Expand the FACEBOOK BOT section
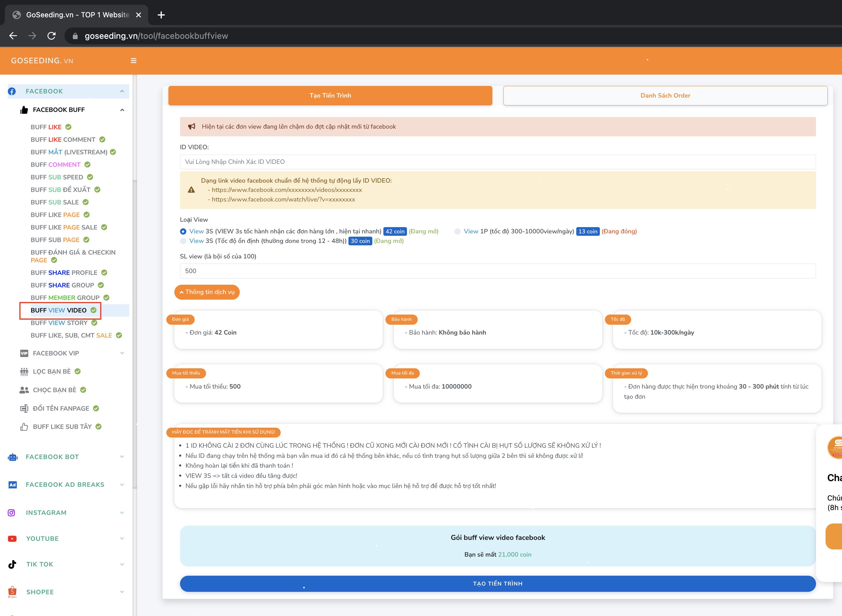Viewport: 842px width, 616px height. 122,457
